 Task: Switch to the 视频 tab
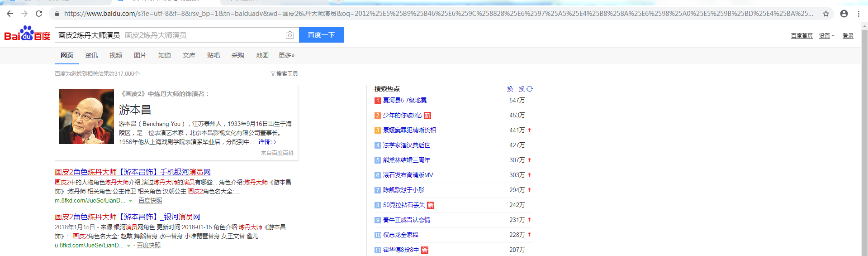[116, 55]
